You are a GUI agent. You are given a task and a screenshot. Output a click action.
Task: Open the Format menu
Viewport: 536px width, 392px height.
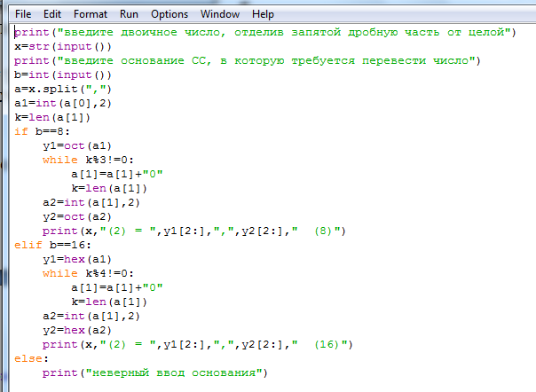(x=91, y=15)
